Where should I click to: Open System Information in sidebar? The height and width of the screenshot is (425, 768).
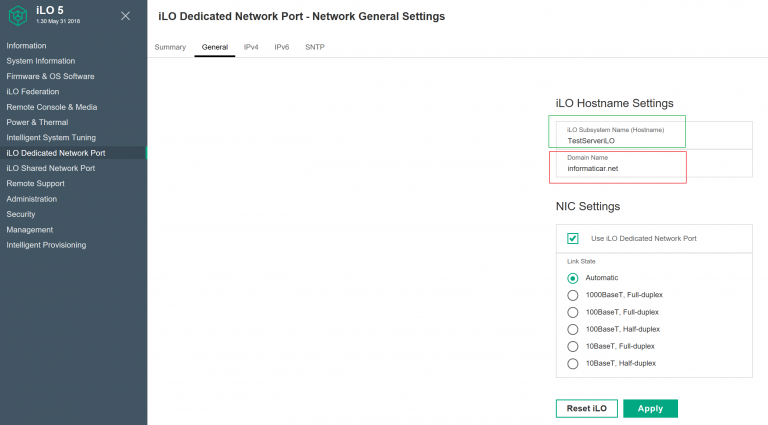41,61
